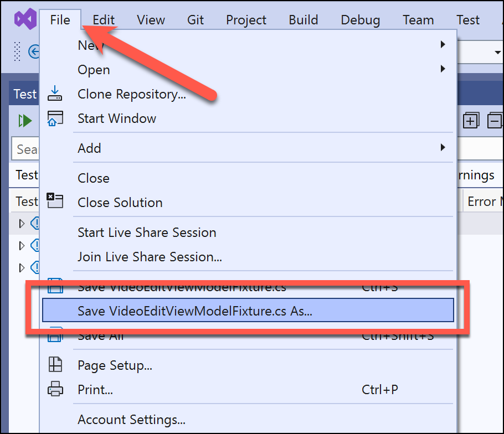Click the Start Window home icon
This screenshot has width=504, height=434.
pyautogui.click(x=55, y=118)
